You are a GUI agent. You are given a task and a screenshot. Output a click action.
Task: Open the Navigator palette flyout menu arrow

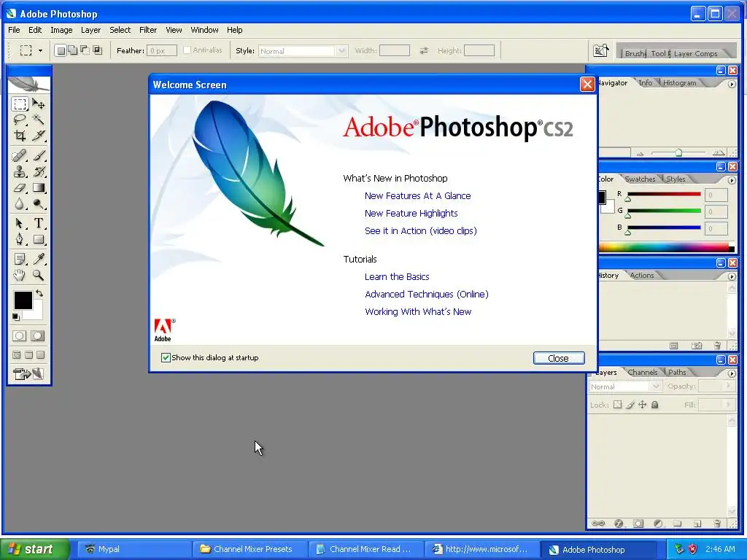pyautogui.click(x=732, y=85)
